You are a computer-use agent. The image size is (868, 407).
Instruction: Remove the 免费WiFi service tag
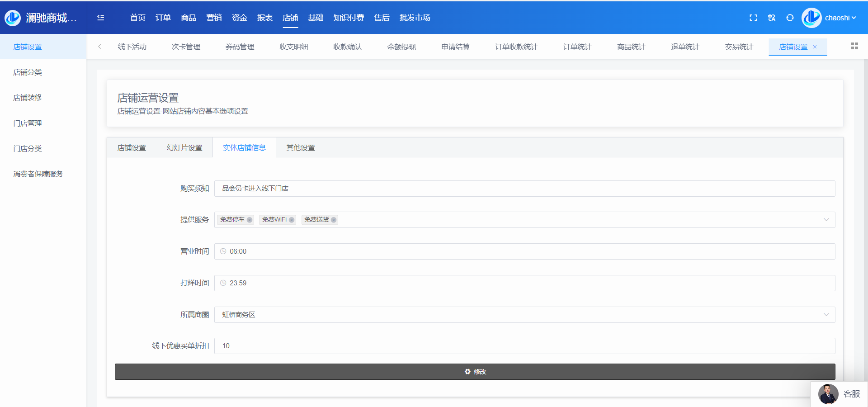(292, 220)
